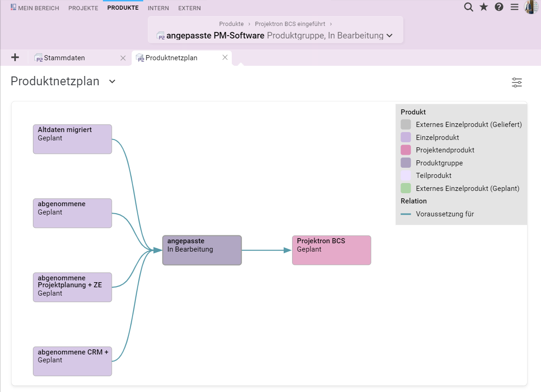The height and width of the screenshot is (392, 541).
Task: Click the user profile avatar
Action: 531,7
